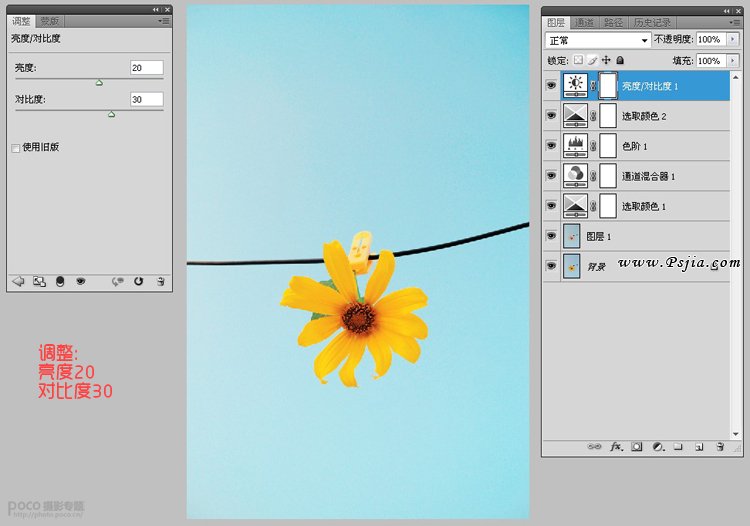Open the 不透明度 opacity slider arrow

pos(733,40)
